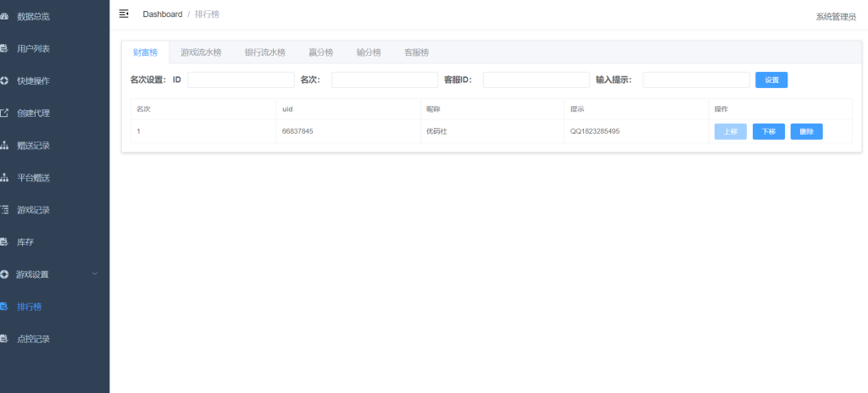Click the 创建代理 external-link icon
This screenshot has width=868, height=393.
click(4, 113)
